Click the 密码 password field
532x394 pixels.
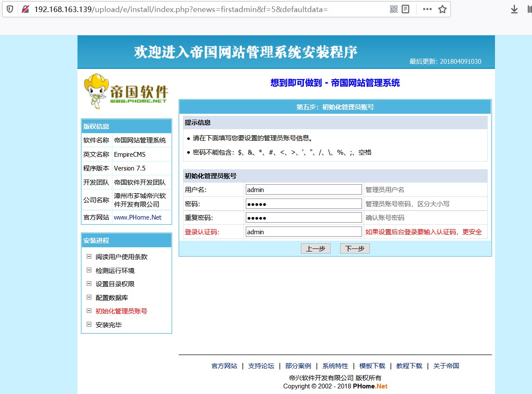click(303, 204)
